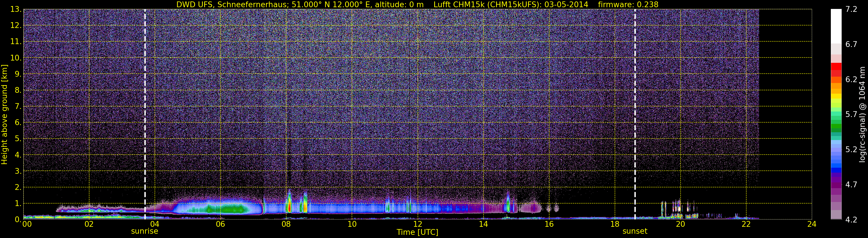The width and height of the screenshot is (868, 238).
Task: Click the height axis tick label 7
Action: (18, 107)
